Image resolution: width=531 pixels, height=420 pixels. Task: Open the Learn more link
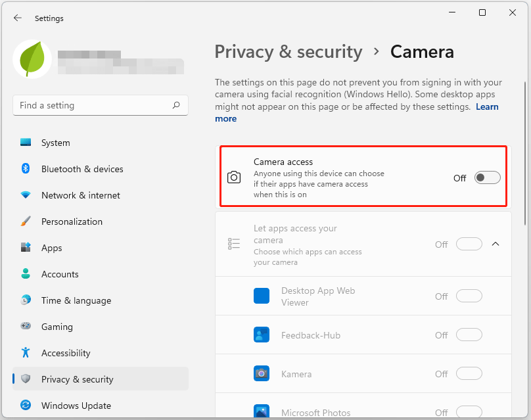pyautogui.click(x=487, y=106)
